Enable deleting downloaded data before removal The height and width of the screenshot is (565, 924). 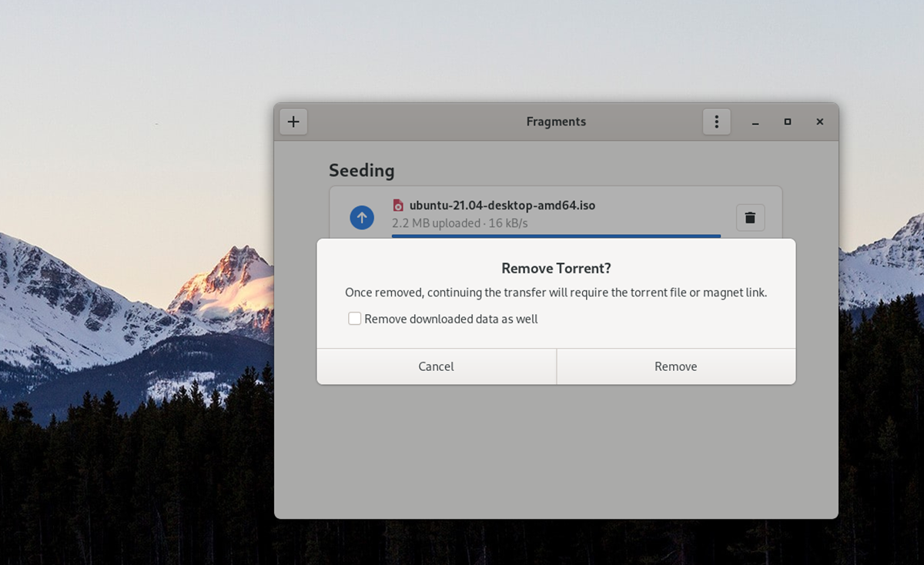point(354,318)
